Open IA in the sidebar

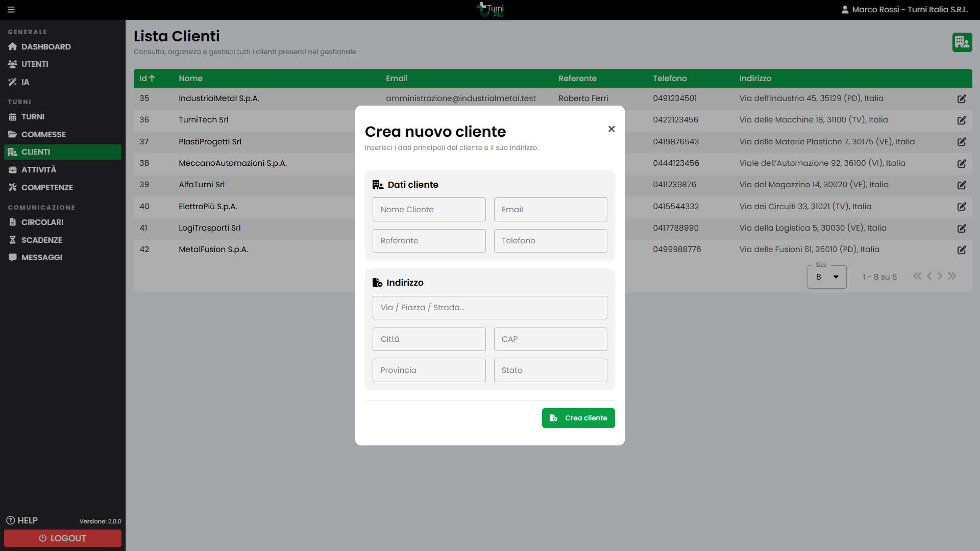[x=63, y=82]
